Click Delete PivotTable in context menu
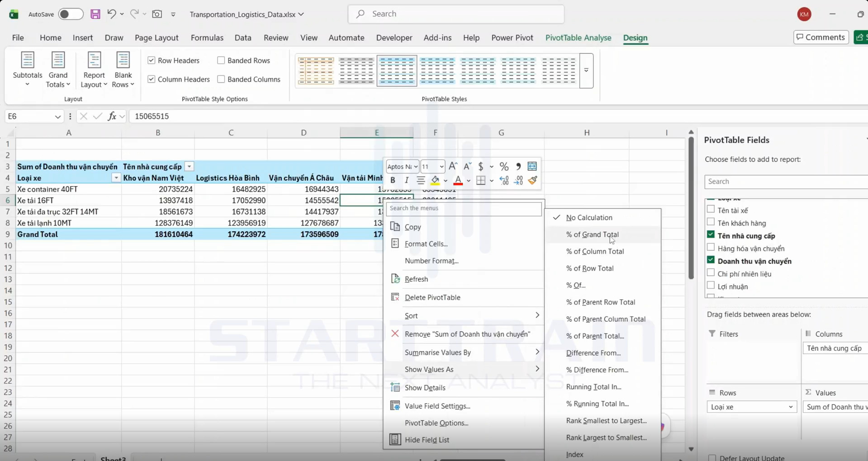This screenshot has width=868, height=461. 432,297
